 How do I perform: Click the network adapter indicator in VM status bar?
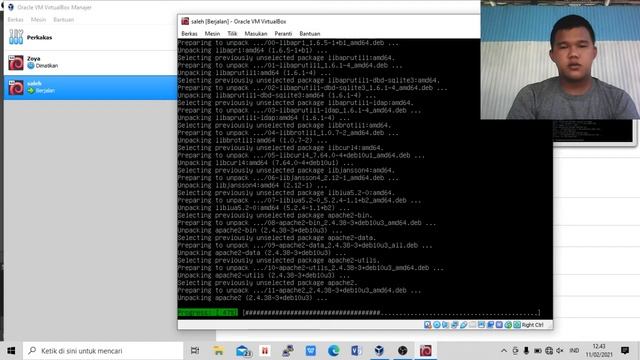point(454,325)
